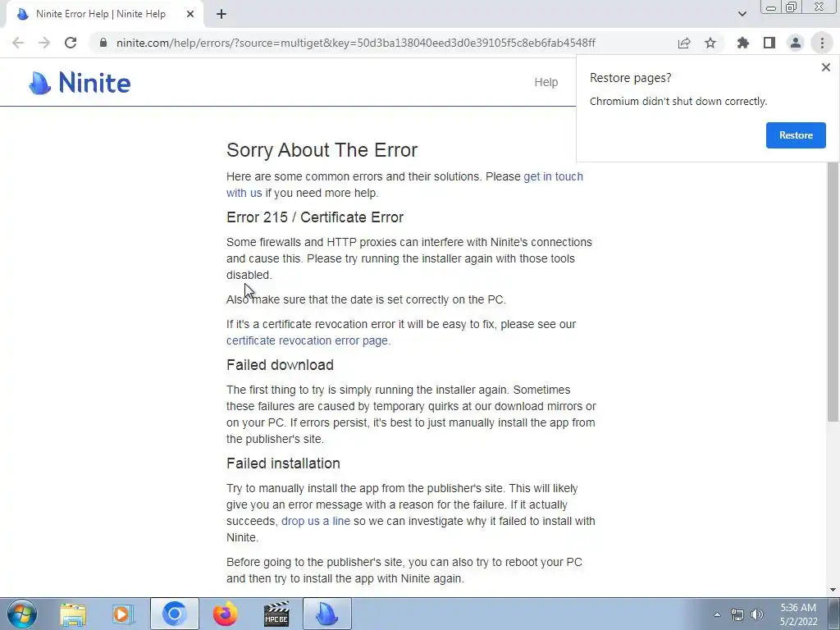
Task: Click the 'Error 215 / Certificate Error' heading
Action: [x=315, y=217]
